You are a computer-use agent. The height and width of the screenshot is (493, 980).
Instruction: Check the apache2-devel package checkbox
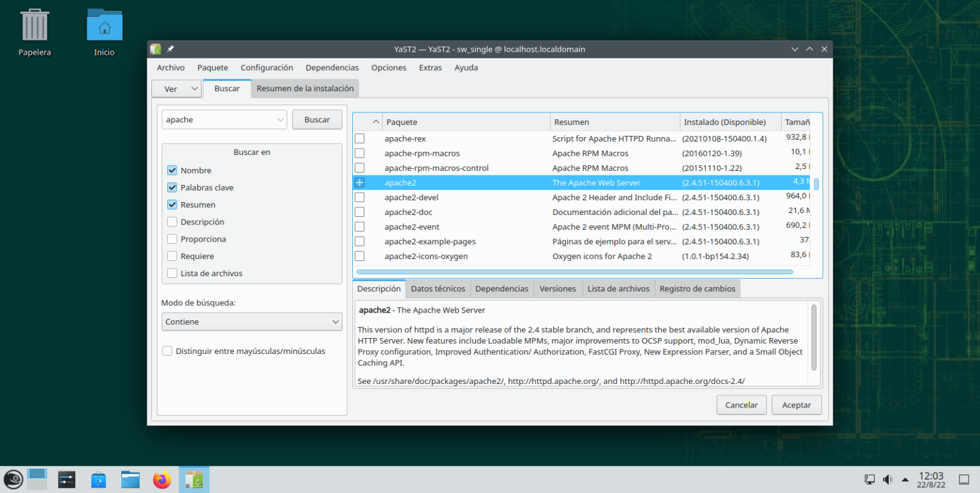[359, 197]
